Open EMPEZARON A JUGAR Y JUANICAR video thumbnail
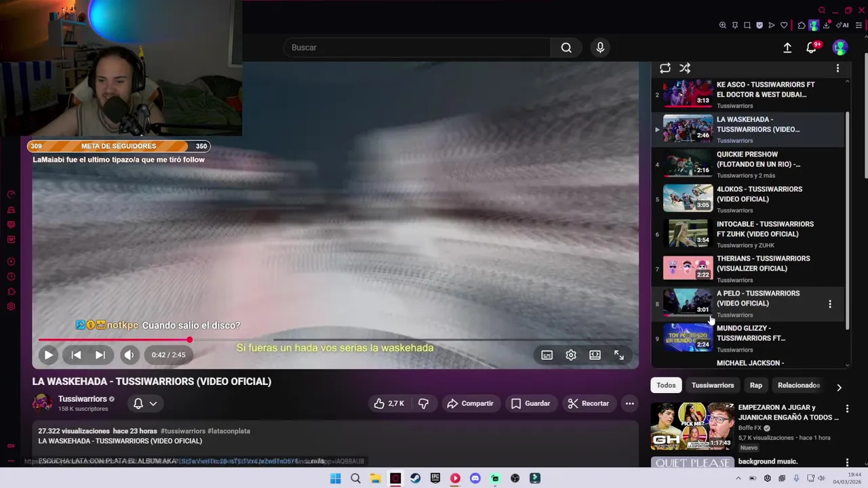Image resolution: width=868 pixels, height=488 pixels. (692, 426)
